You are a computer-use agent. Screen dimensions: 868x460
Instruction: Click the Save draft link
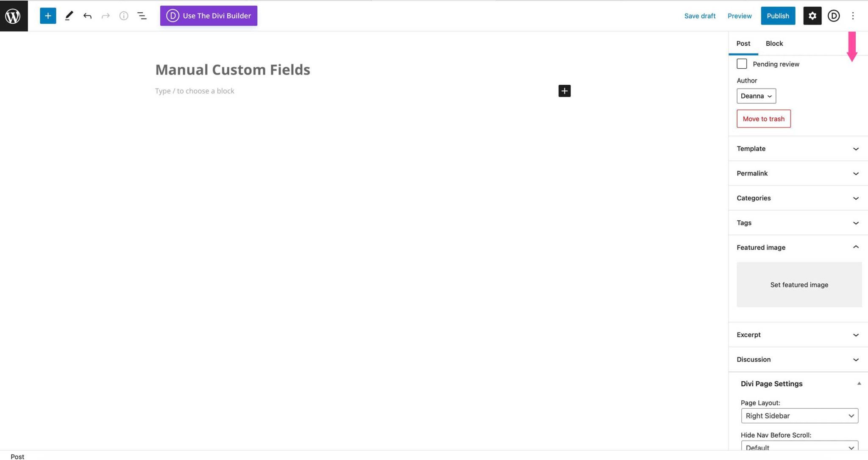point(700,16)
